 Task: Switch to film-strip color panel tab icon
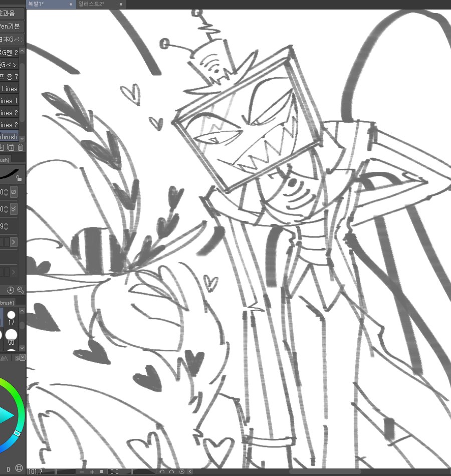pos(18,358)
